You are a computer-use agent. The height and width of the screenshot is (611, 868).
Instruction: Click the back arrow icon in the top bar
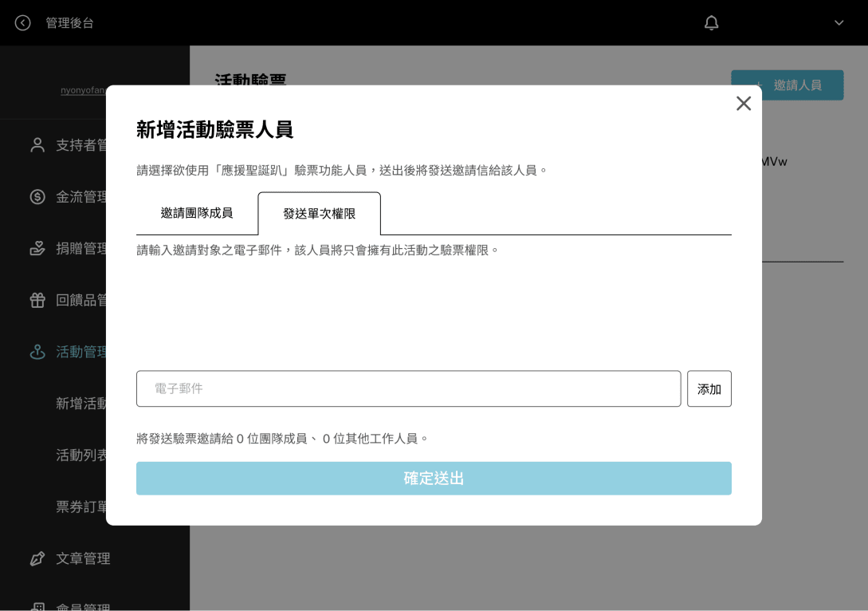(x=22, y=22)
